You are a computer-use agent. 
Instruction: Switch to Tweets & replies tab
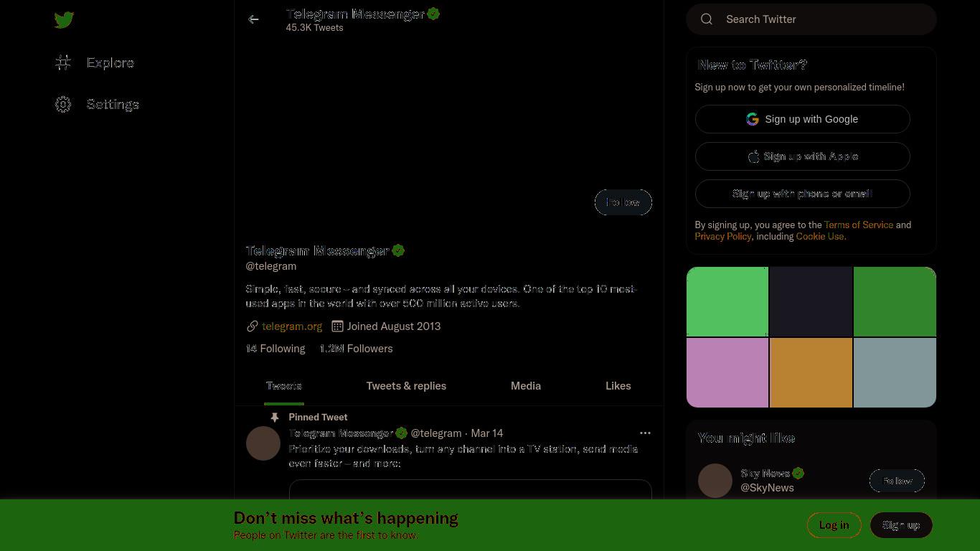pyautogui.click(x=406, y=386)
